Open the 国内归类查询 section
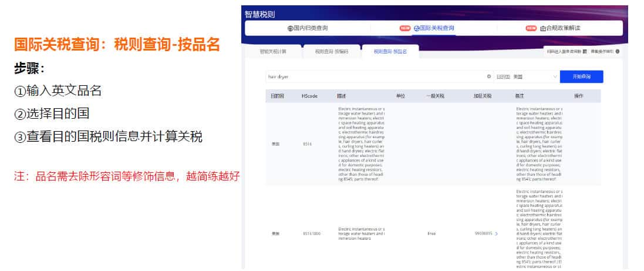Screen dimensions: 644x271 point(308,28)
